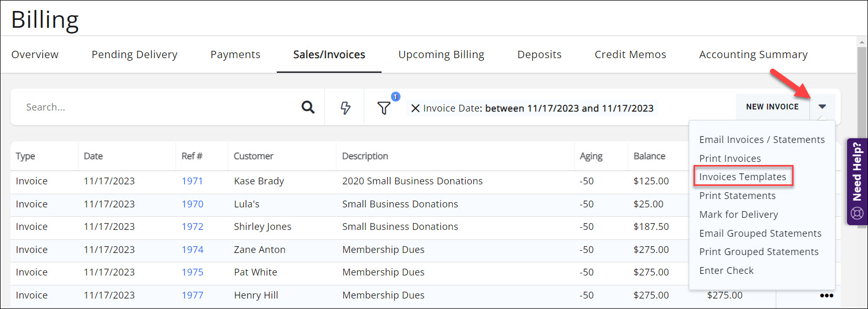
Task: Click the New Invoice button
Action: click(x=772, y=107)
